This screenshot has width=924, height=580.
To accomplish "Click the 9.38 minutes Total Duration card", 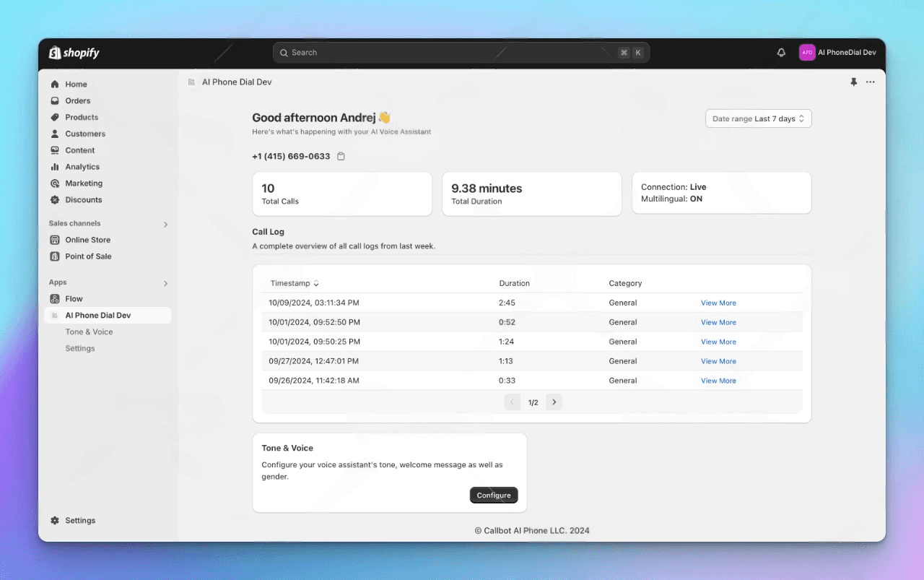I will coord(532,194).
